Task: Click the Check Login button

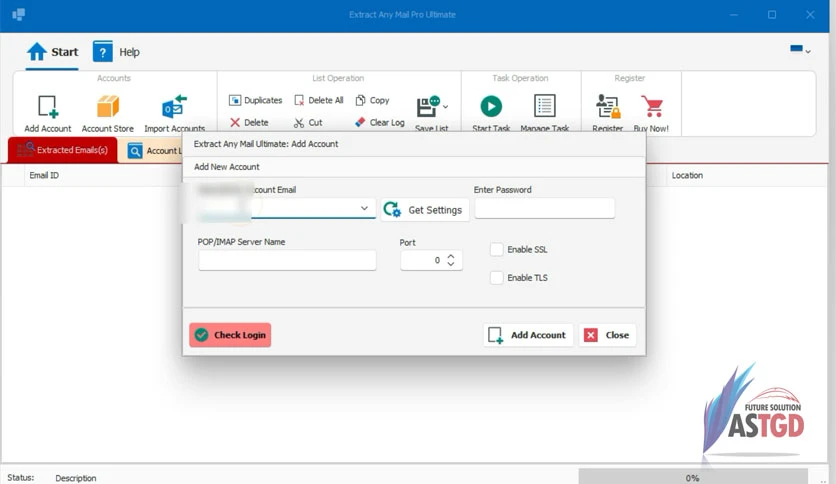Action: [230, 335]
